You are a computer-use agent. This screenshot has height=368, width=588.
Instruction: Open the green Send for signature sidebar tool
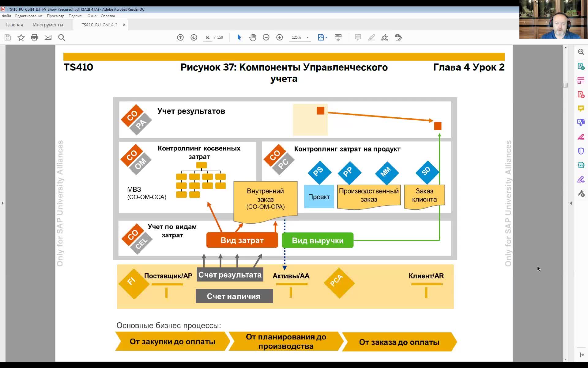click(581, 165)
